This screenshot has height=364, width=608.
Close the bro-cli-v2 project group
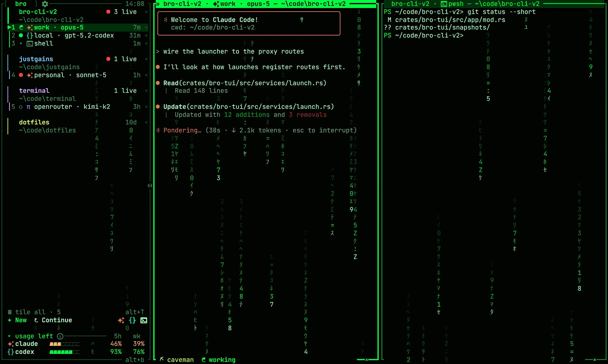[x=146, y=12]
